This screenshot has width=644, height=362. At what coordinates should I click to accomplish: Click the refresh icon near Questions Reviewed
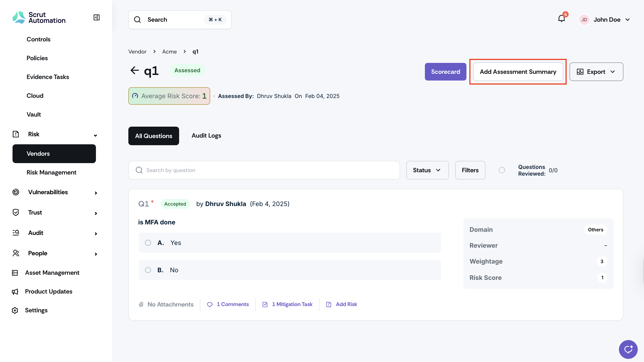click(x=502, y=170)
